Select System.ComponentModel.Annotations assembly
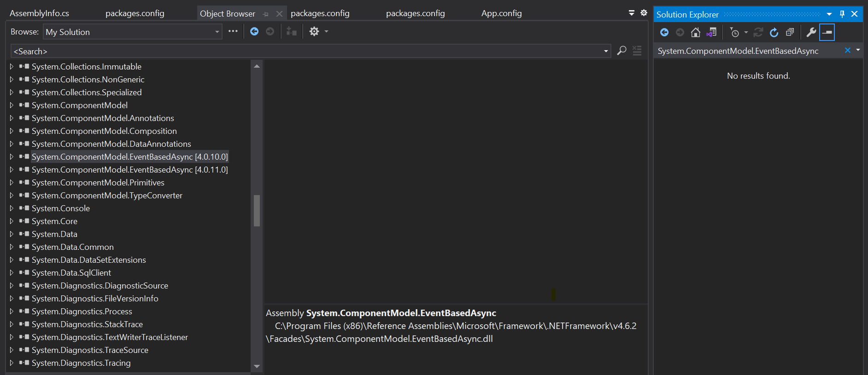 [103, 118]
